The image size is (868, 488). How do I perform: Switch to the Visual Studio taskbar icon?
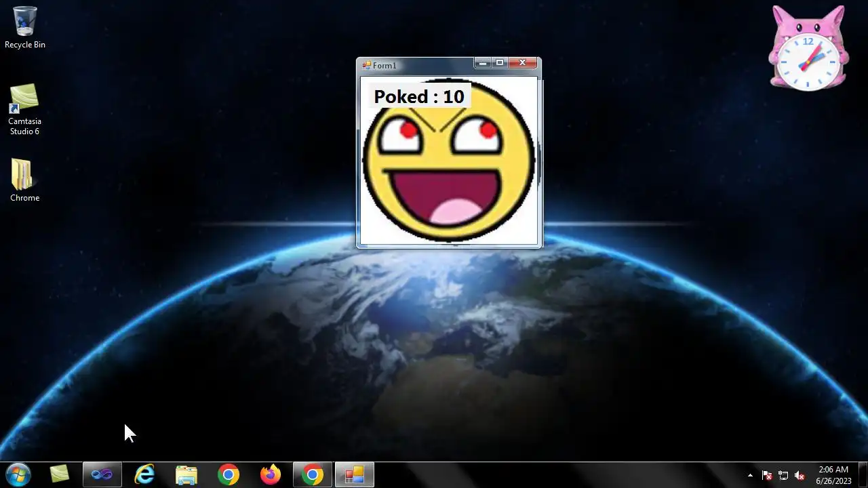pos(102,474)
